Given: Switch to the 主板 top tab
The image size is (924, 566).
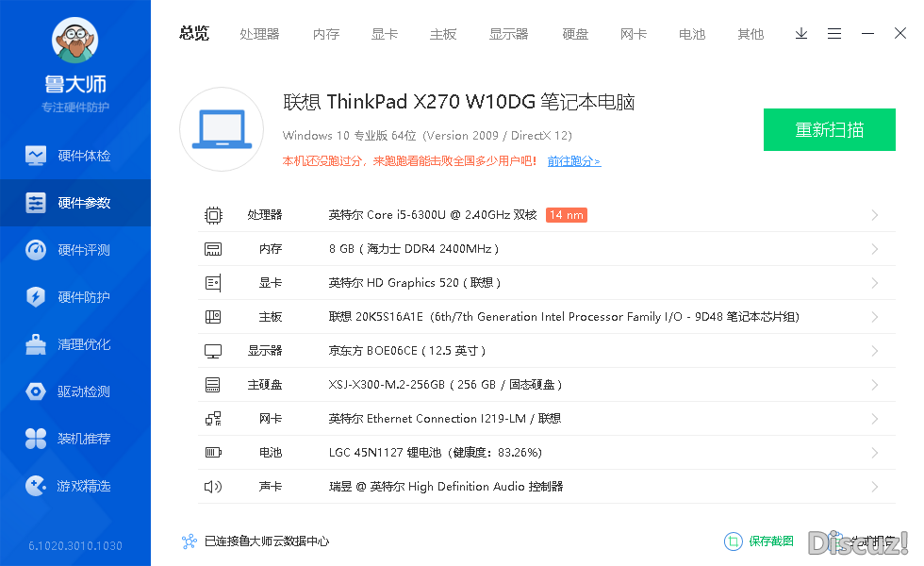Looking at the screenshot, I should [x=443, y=34].
